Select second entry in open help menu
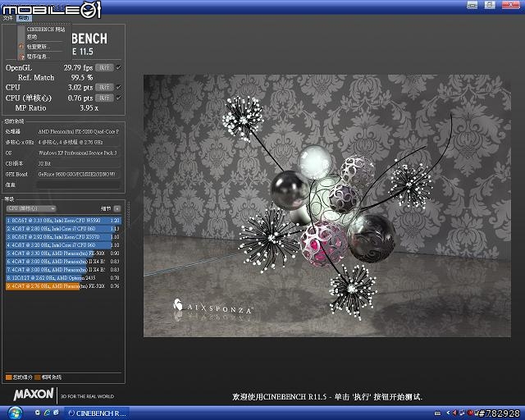This screenshot has width=525, height=420. (x=33, y=37)
